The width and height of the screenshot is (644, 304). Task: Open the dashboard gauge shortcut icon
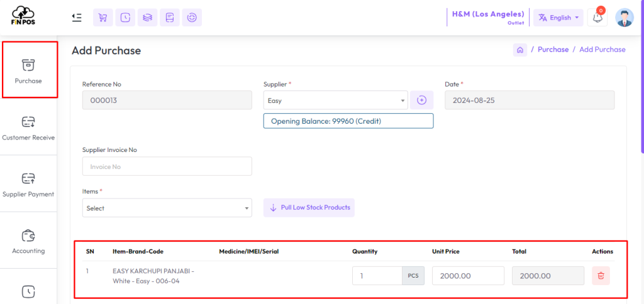(x=192, y=18)
